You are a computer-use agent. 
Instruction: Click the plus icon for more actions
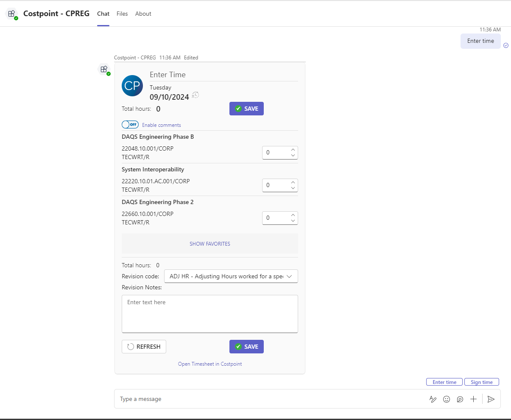[x=474, y=399]
